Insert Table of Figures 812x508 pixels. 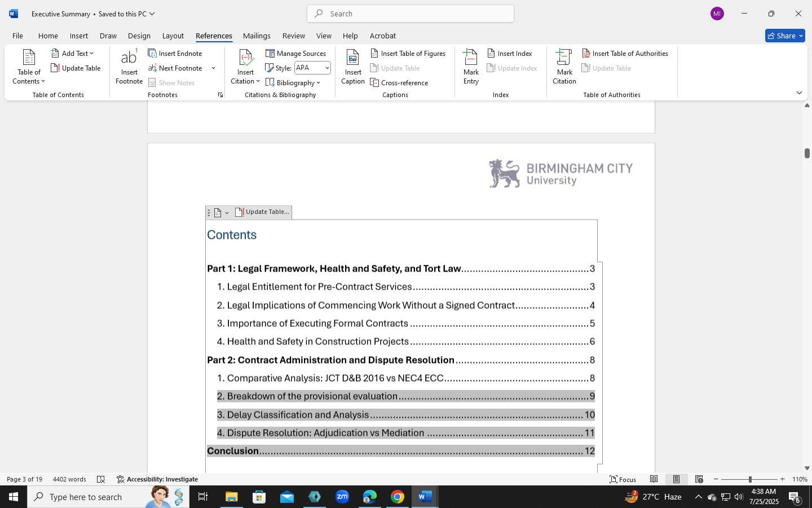(x=408, y=53)
